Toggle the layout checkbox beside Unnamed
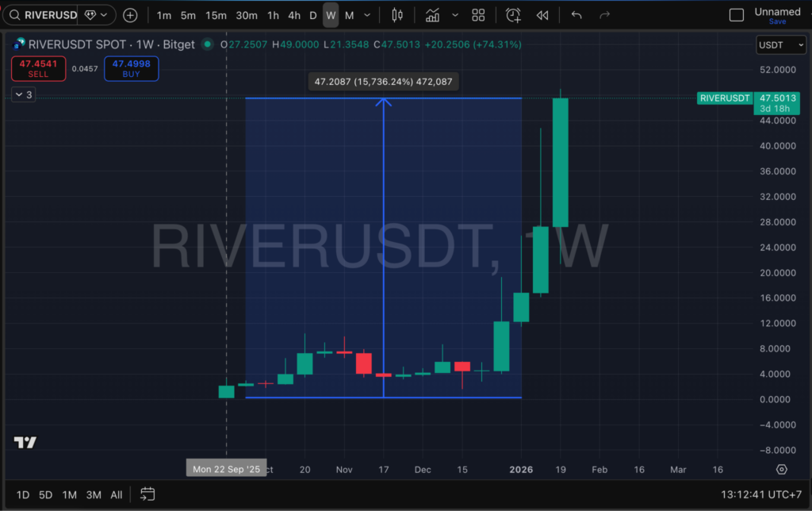812x511 pixels. click(736, 15)
